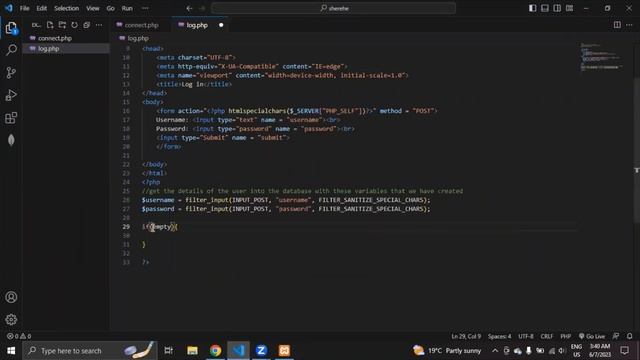Viewport: 640px width, 360px height.
Task: Select log.php in the file explorer
Action: (x=66, y=49)
